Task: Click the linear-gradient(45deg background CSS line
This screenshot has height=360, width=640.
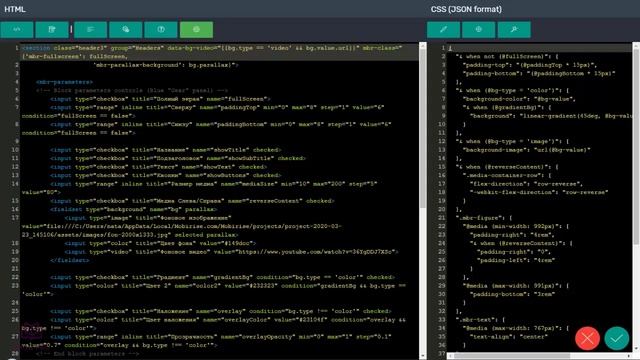Action: pyautogui.click(x=551, y=116)
